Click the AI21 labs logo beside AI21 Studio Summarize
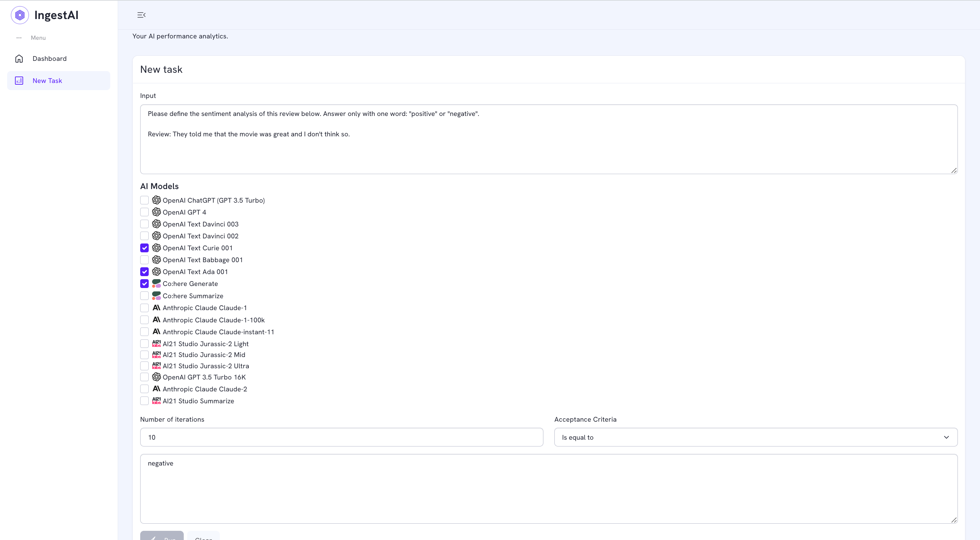 [157, 401]
